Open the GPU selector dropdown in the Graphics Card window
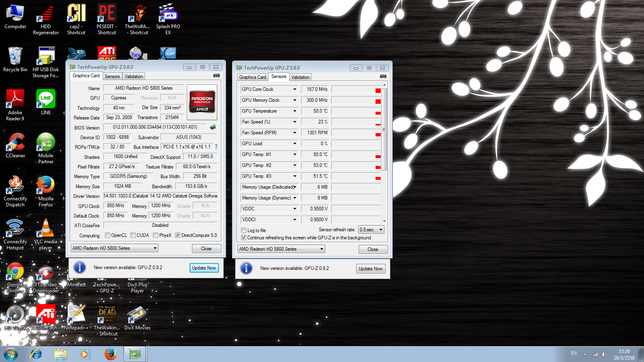644x362 pixels. [115, 248]
